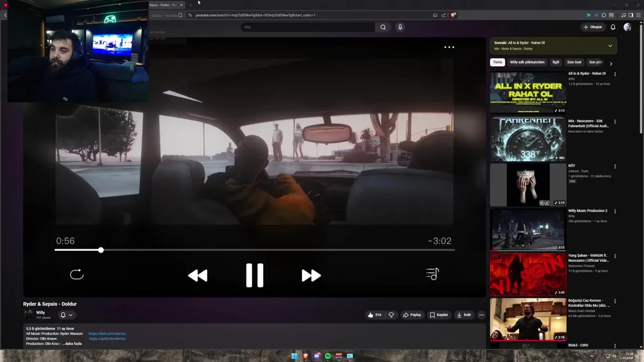Open options for Boğaziçi Caz Korosu video

tap(615, 302)
